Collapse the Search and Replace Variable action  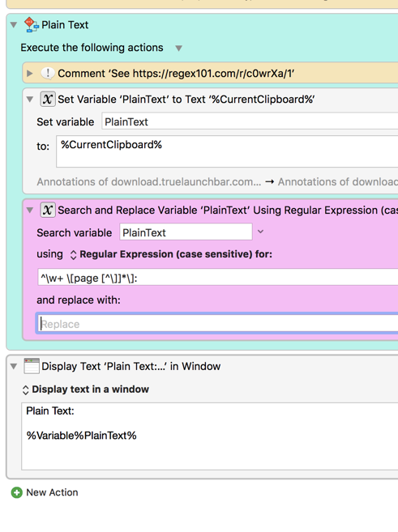click(30, 211)
